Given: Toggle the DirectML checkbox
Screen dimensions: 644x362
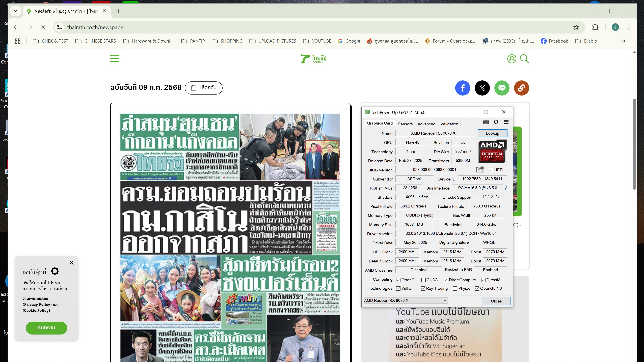Looking at the screenshot, I should pos(483,280).
